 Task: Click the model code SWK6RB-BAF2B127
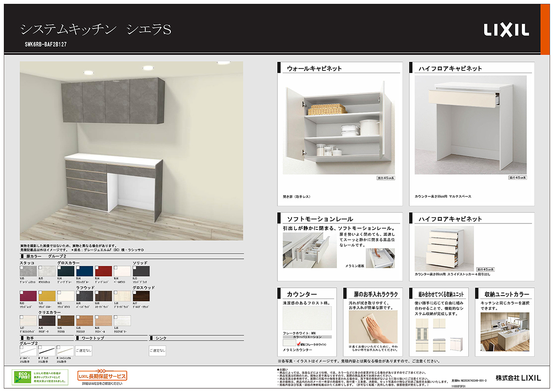coord(46,45)
